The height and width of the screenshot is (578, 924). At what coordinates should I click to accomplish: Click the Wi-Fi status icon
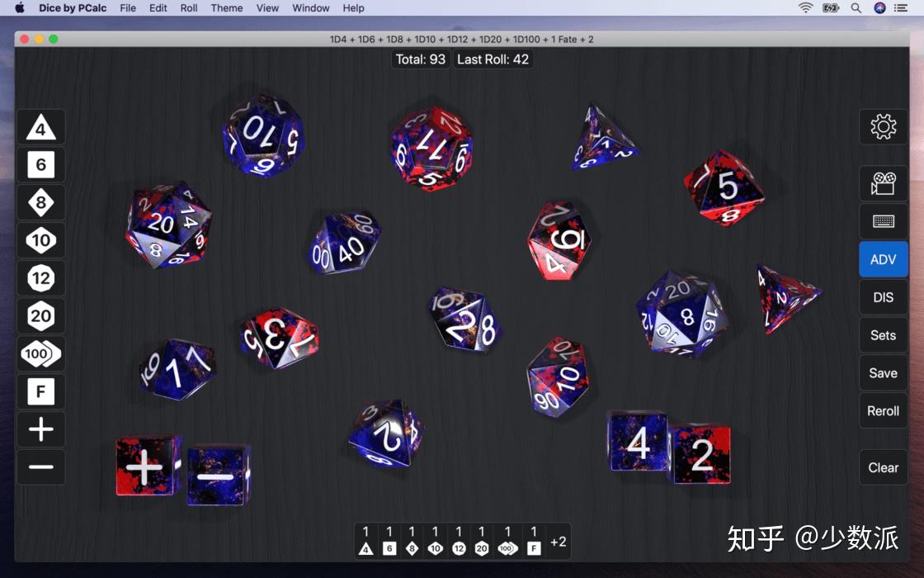click(805, 7)
